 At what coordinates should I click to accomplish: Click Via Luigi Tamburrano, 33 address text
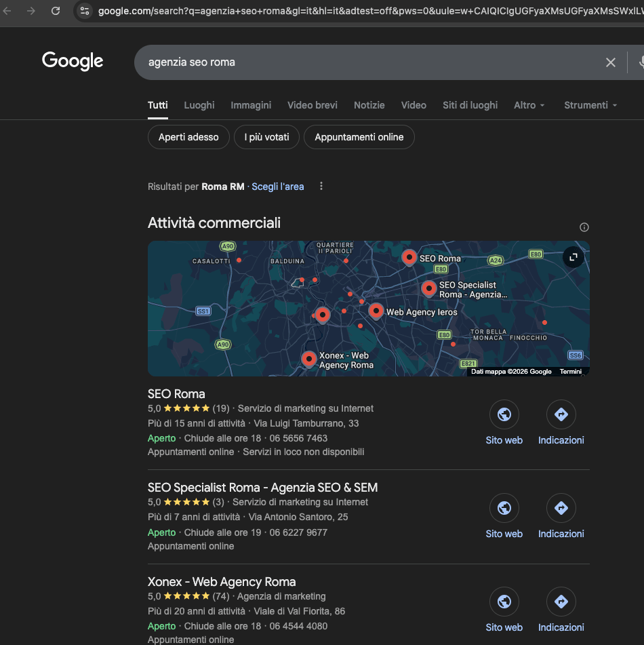click(x=306, y=423)
